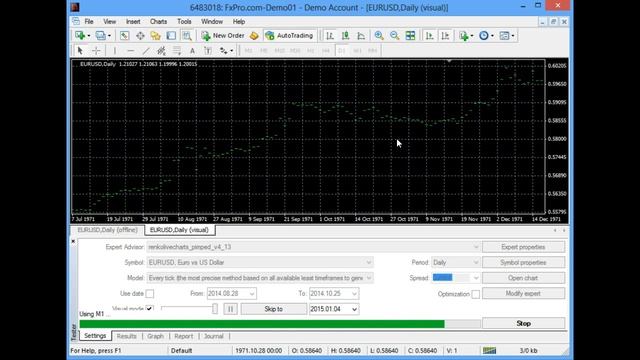Switch to EURUSD,Daily (offline) chart tab

(x=107, y=230)
